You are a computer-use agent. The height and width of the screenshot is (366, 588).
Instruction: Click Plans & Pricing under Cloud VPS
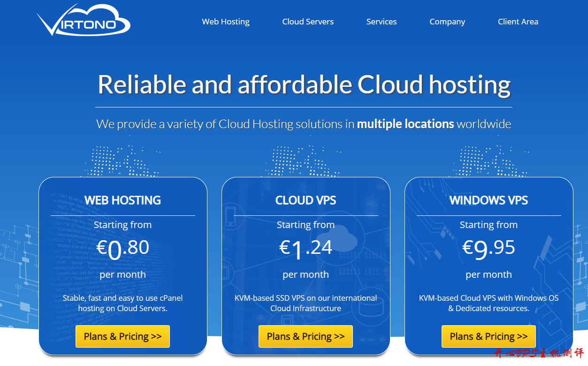(x=305, y=336)
